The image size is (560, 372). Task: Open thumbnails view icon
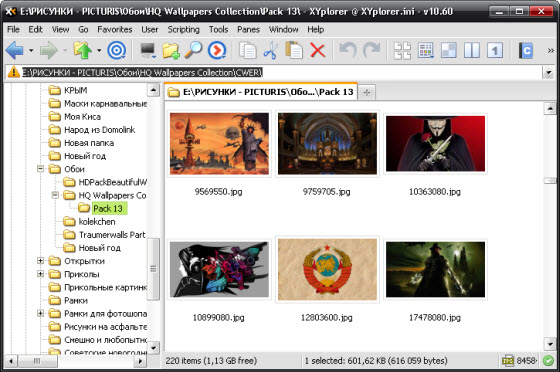[425, 50]
